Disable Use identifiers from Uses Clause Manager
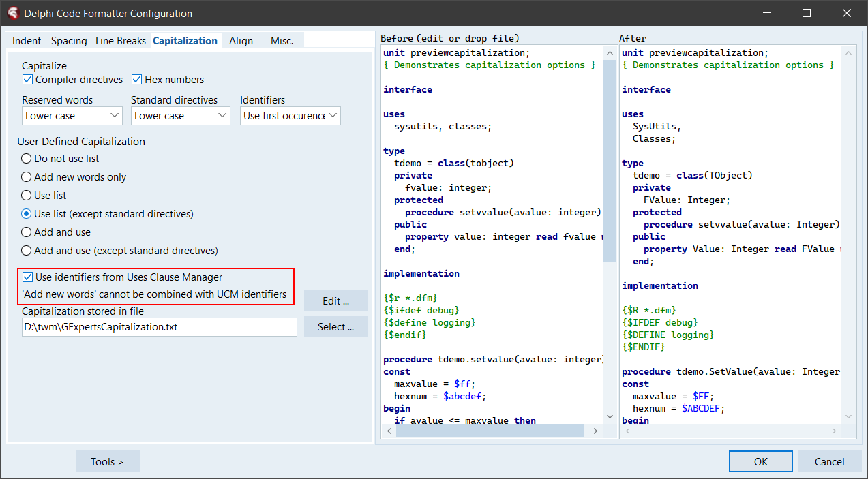This screenshot has height=479, width=868. coord(27,277)
